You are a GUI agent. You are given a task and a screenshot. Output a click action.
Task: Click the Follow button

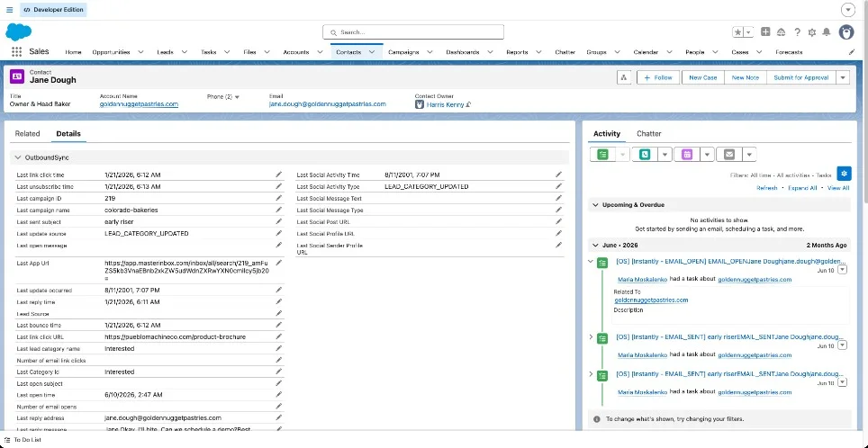pos(658,77)
